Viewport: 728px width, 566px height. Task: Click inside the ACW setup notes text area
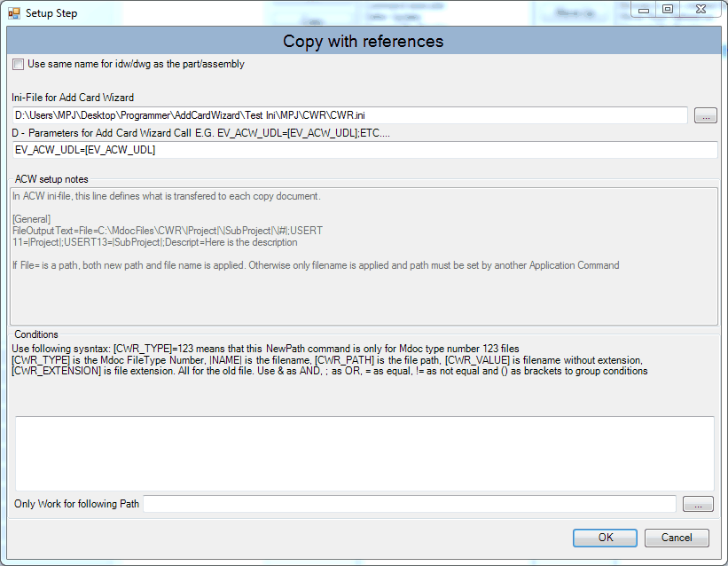coord(364,255)
